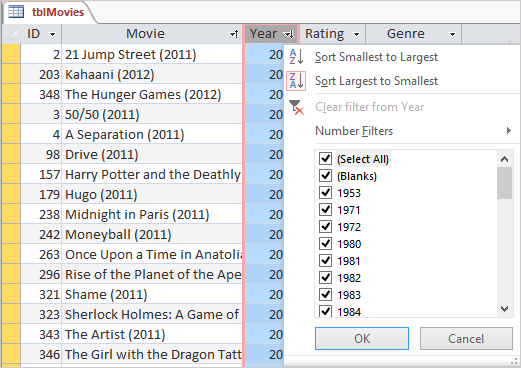Click the Sort Smallest to Largest A-Z icon
This screenshot has height=368, width=521.
click(x=296, y=57)
